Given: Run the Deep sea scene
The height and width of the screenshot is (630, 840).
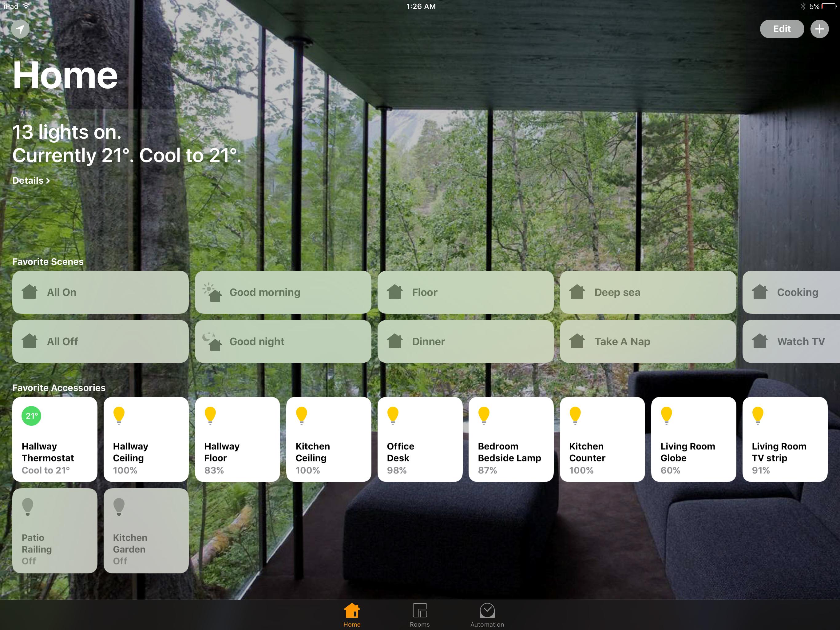Looking at the screenshot, I should click(648, 292).
